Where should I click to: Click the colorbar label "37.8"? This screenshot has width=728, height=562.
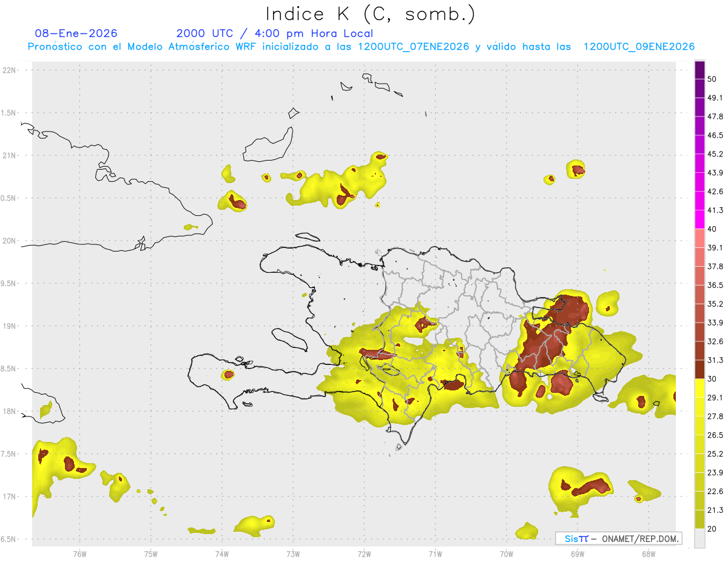(715, 266)
